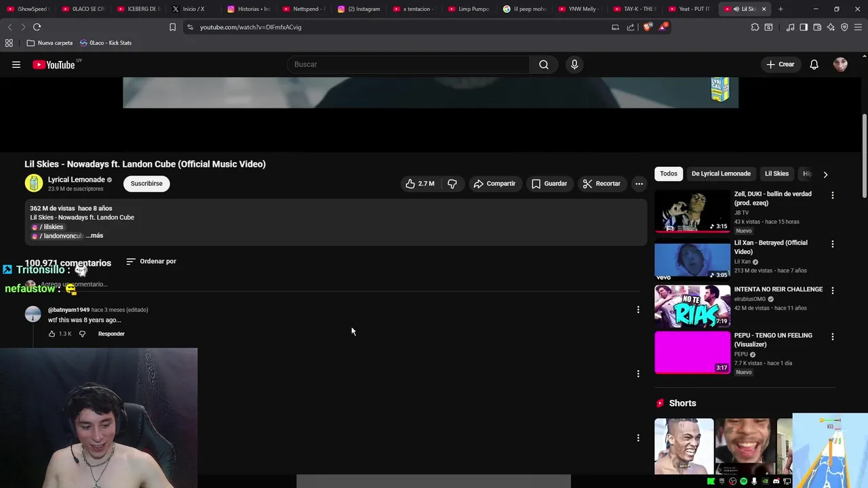Open options for INTENTA NO REIR video
This screenshot has width=868, height=488.
tap(833, 290)
